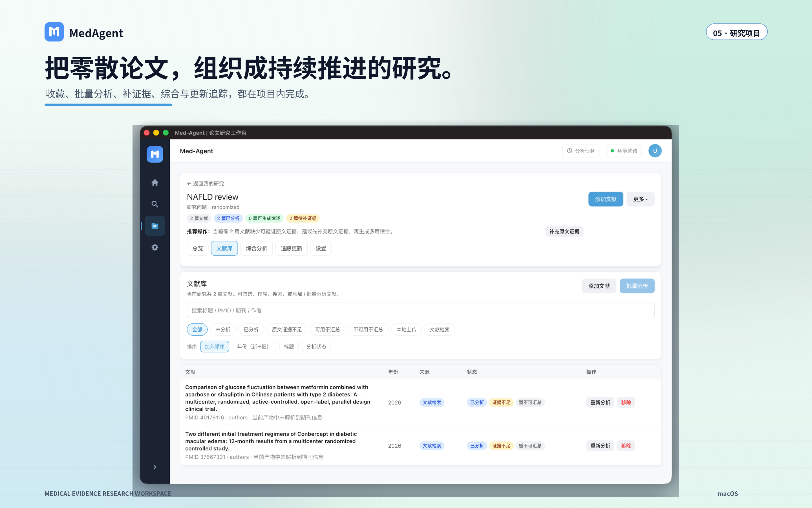Open Settings gear in the sidebar
The image size is (812, 508).
(x=155, y=247)
